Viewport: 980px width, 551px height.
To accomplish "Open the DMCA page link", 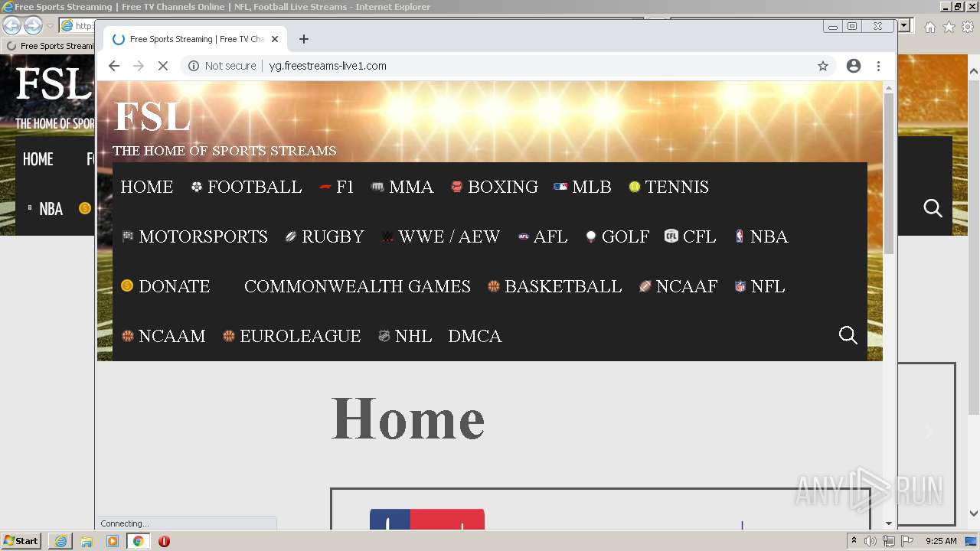I will pyautogui.click(x=475, y=336).
